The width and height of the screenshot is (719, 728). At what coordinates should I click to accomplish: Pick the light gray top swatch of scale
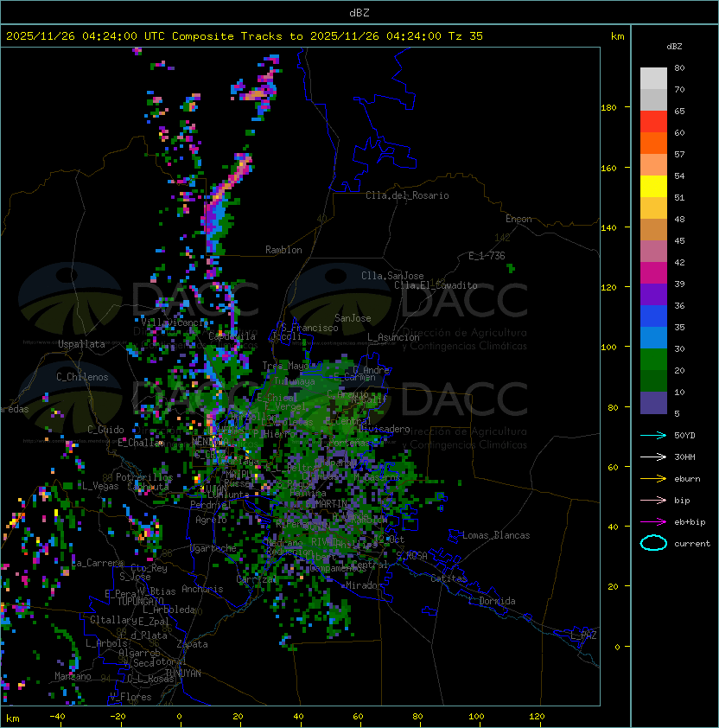coord(653,79)
